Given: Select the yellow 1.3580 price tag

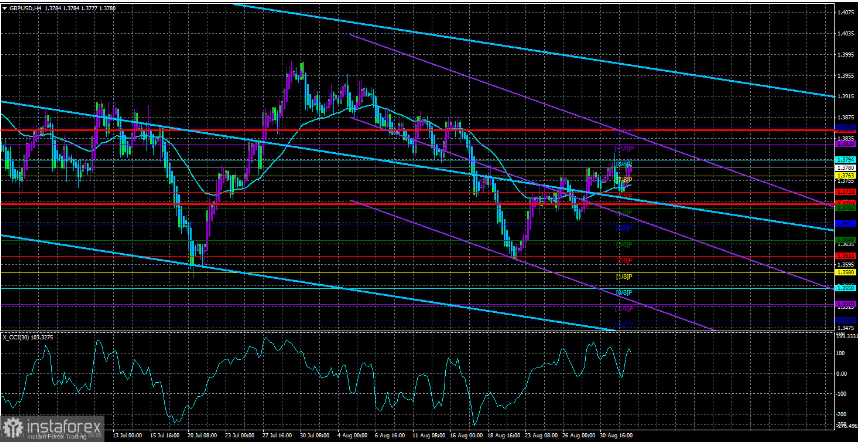Looking at the screenshot, I should click(845, 272).
